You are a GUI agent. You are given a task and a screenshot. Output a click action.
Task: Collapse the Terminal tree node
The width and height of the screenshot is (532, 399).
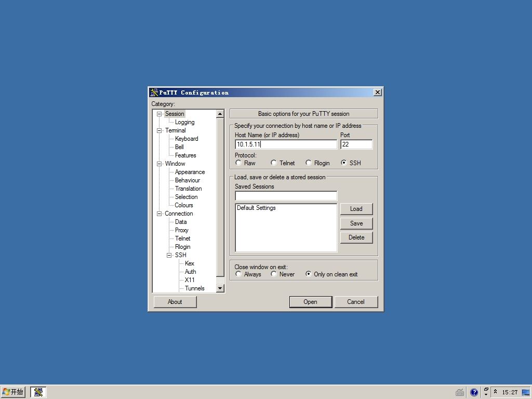tap(159, 130)
